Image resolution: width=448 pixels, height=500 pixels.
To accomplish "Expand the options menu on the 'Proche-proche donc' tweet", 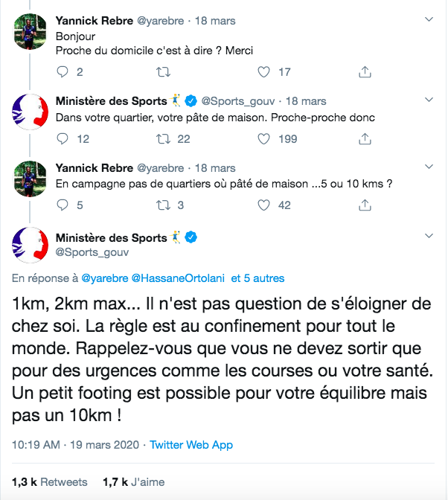I will tap(428, 99).
